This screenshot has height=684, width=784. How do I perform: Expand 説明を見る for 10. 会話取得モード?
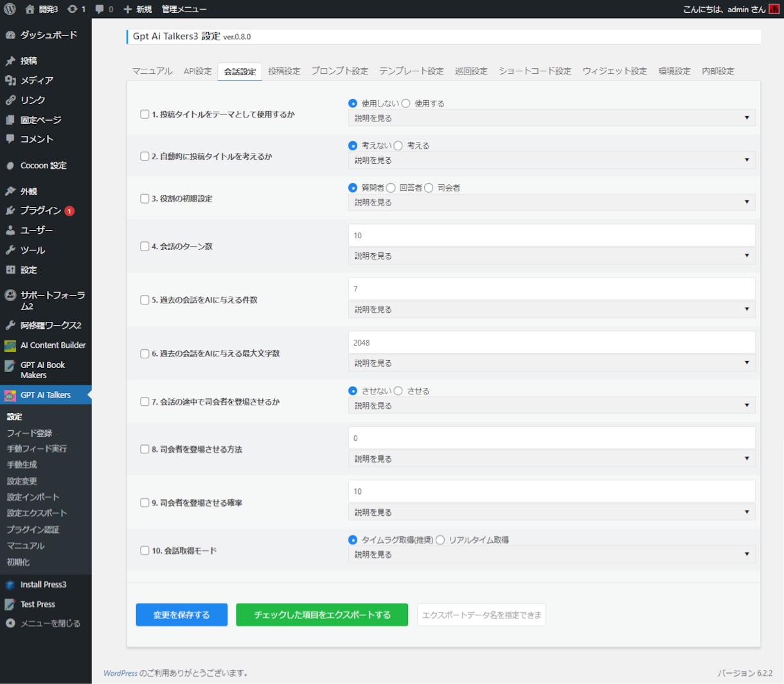(551, 554)
